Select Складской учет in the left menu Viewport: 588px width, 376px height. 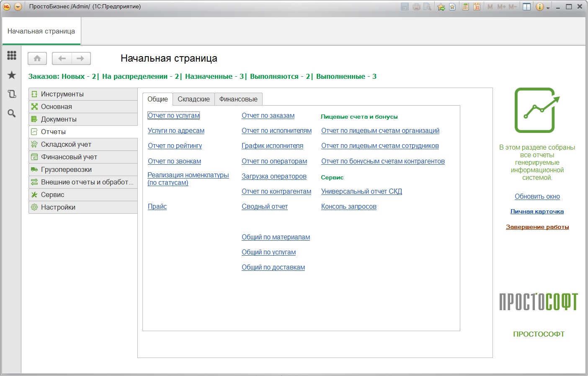[x=66, y=145]
